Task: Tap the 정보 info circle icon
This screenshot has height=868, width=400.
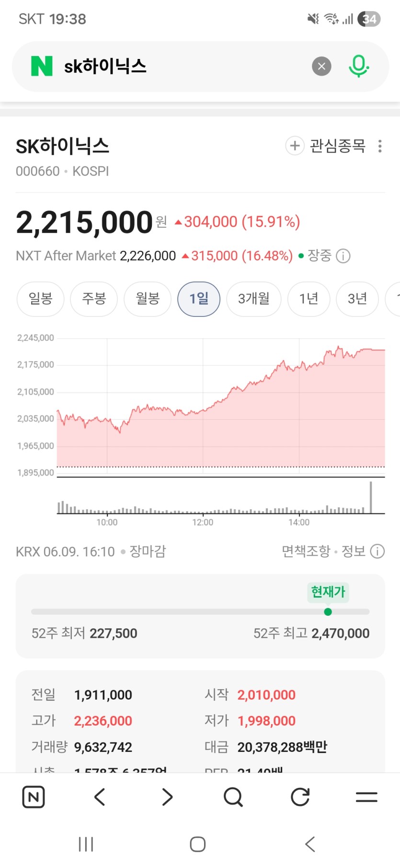Action: (377, 551)
